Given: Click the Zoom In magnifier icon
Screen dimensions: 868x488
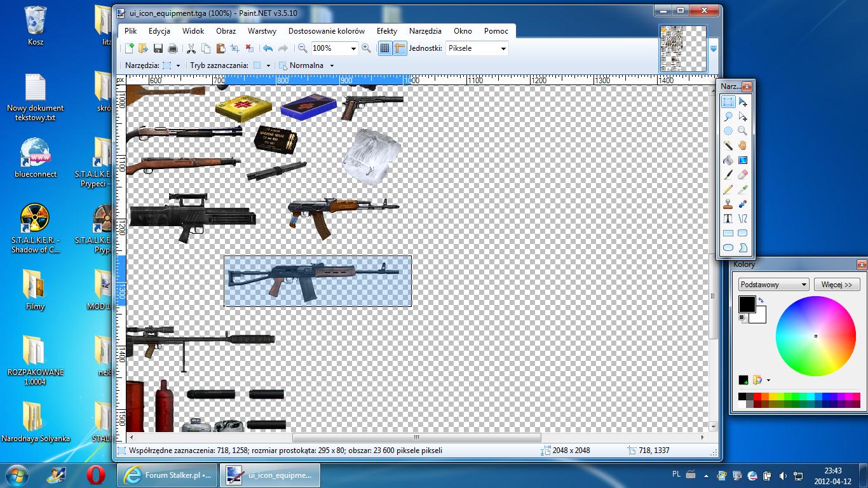Looking at the screenshot, I should [x=366, y=48].
